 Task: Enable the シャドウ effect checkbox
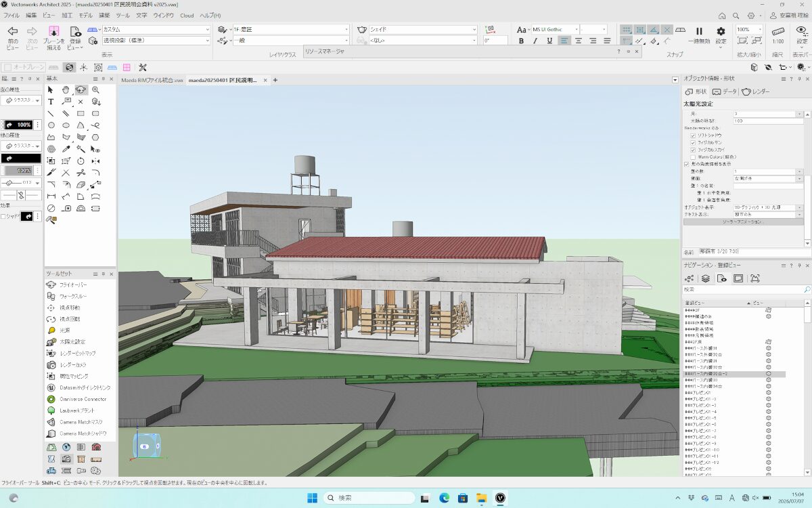click(x=4, y=217)
